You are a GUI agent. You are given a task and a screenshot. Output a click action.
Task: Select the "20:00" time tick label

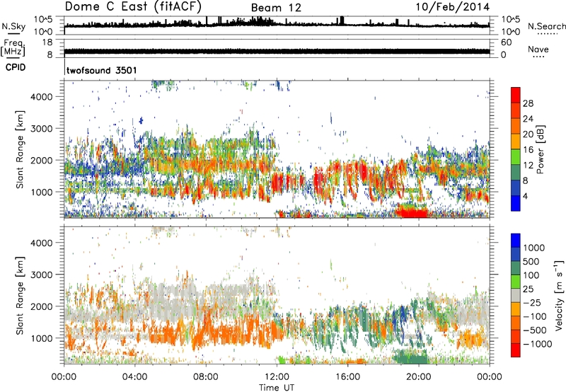click(418, 377)
